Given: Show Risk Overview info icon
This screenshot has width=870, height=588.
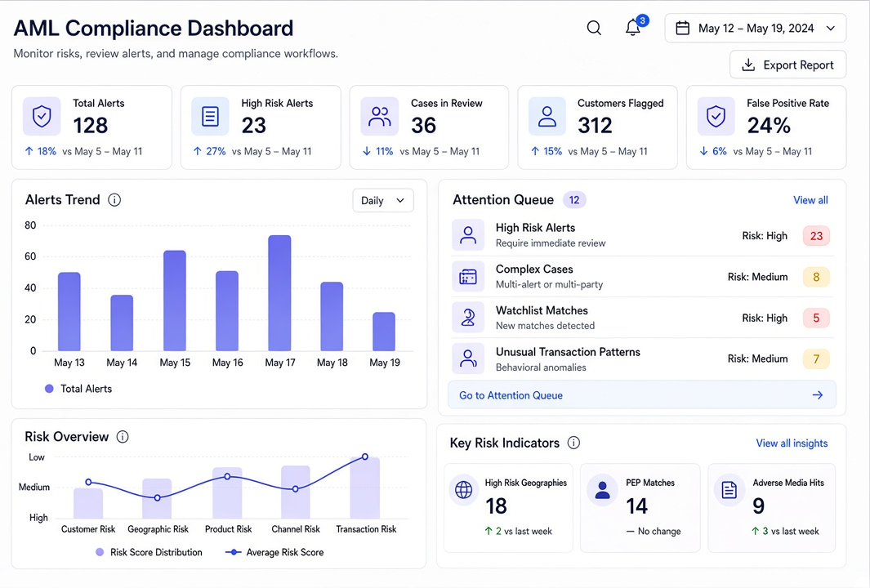Looking at the screenshot, I should coord(123,437).
